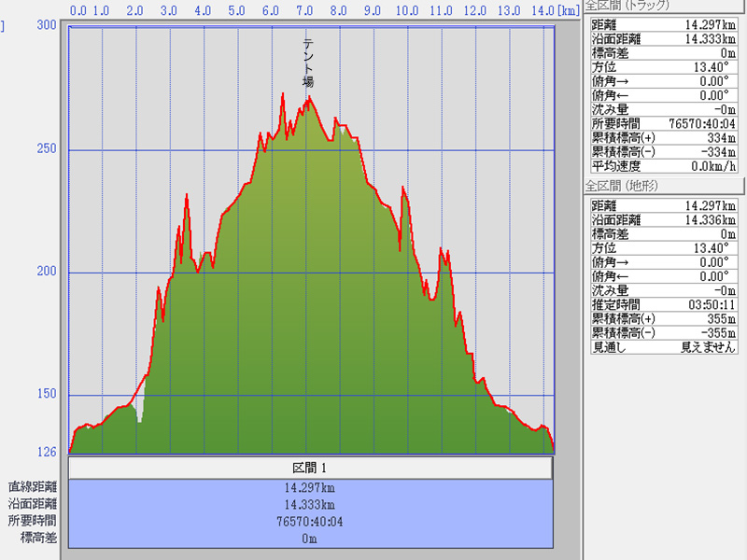Screen dimensions: 747x560
Task: Click the 標高差 0m cell under 区間 1
Action: click(x=310, y=538)
